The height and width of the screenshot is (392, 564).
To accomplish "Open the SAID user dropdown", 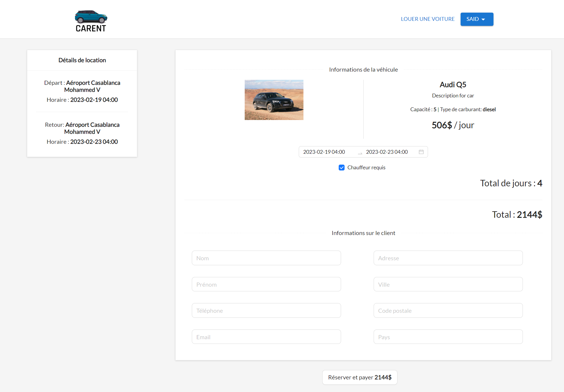I will tap(476, 19).
